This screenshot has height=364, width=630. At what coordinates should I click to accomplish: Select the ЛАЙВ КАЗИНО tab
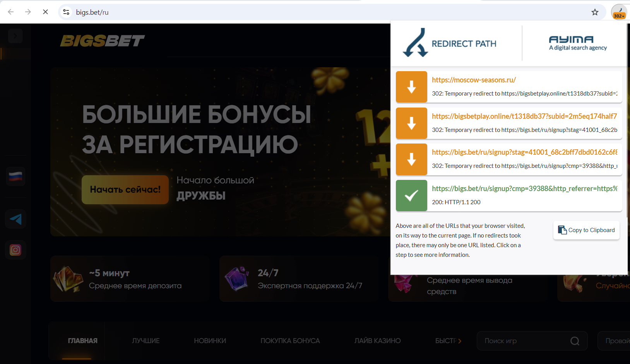[377, 341]
